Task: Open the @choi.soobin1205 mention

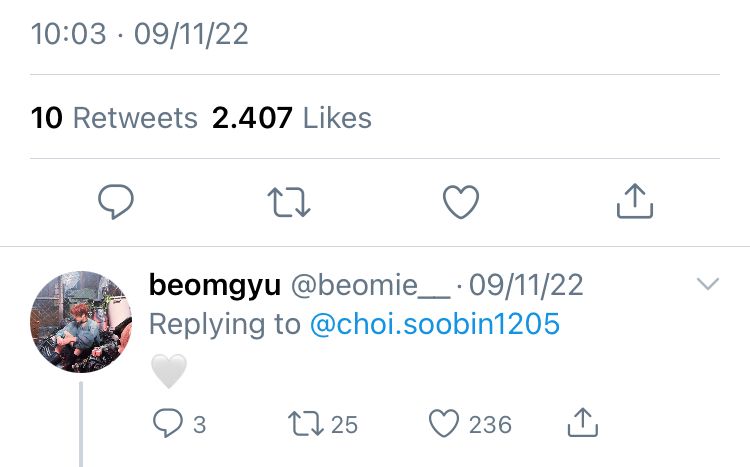Action: pos(435,324)
